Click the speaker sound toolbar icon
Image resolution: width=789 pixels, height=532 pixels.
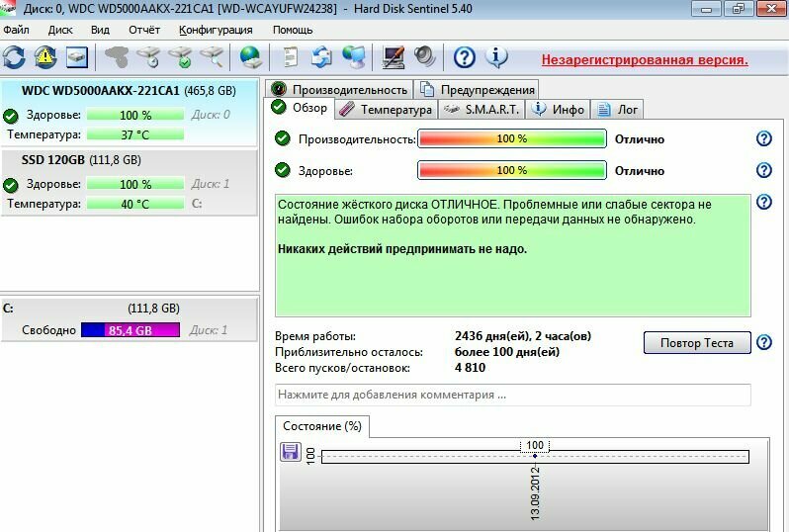pos(425,57)
